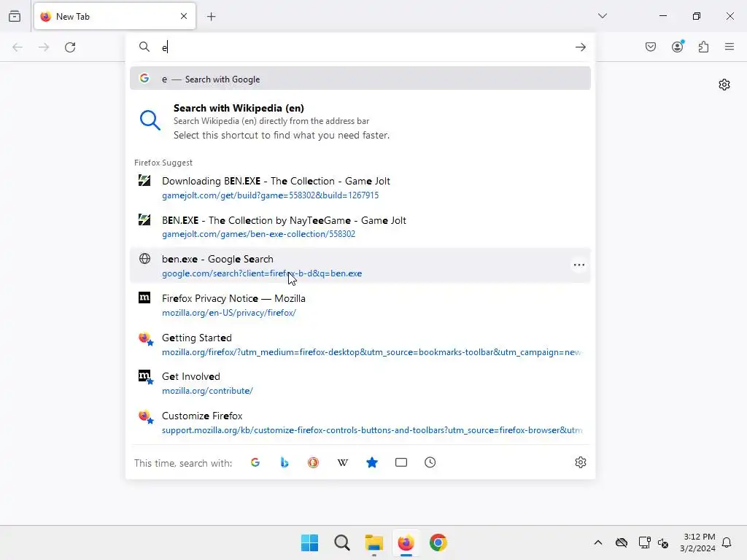Open the Extensions puzzle icon
Image resolution: width=747 pixels, height=560 pixels.
tap(704, 47)
